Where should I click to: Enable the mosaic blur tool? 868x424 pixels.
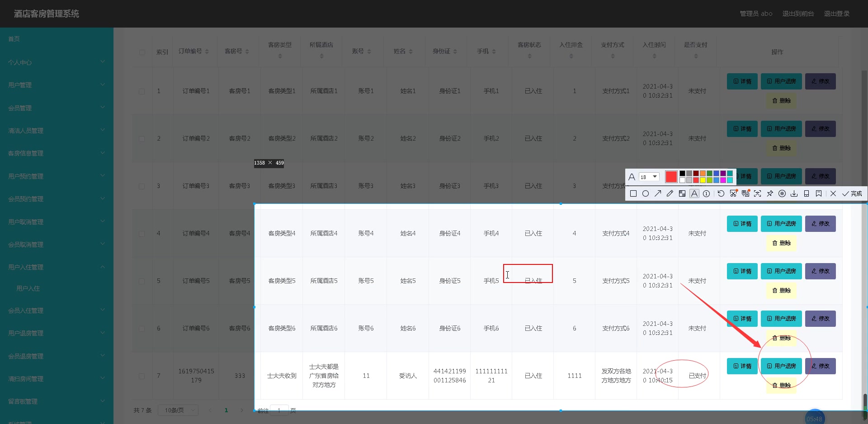tap(682, 193)
